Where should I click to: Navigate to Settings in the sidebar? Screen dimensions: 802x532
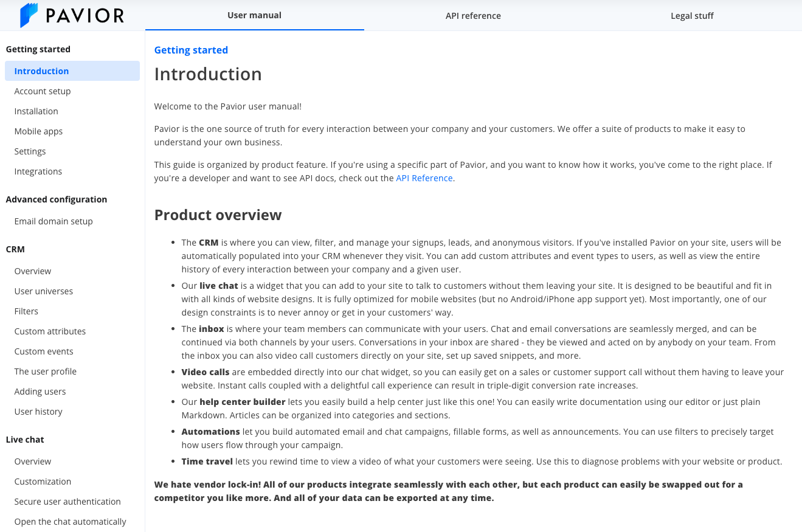[x=30, y=151]
